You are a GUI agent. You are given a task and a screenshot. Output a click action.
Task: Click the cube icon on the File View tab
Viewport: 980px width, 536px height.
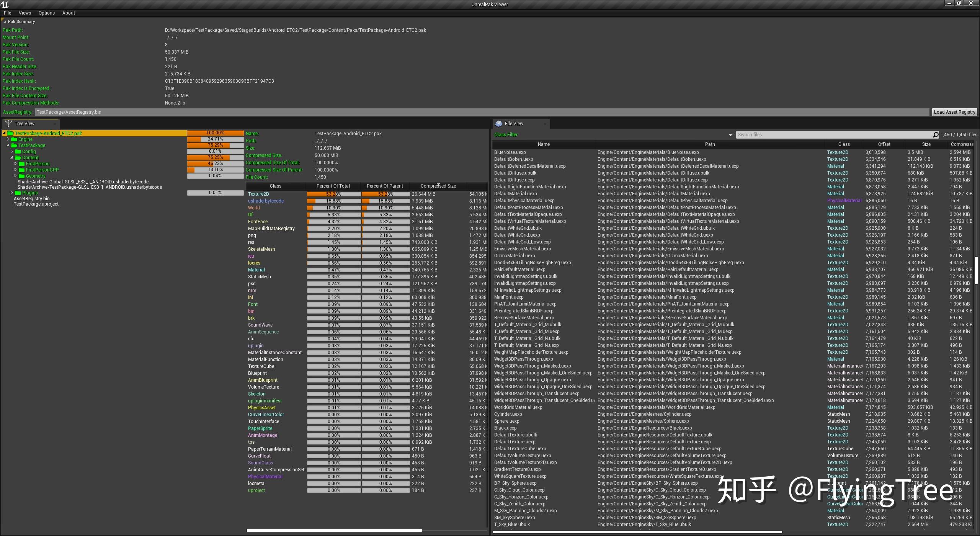click(x=499, y=123)
